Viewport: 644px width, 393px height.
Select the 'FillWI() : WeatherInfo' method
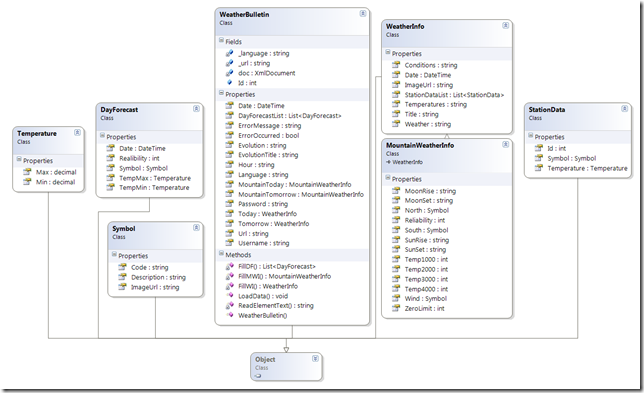click(268, 286)
